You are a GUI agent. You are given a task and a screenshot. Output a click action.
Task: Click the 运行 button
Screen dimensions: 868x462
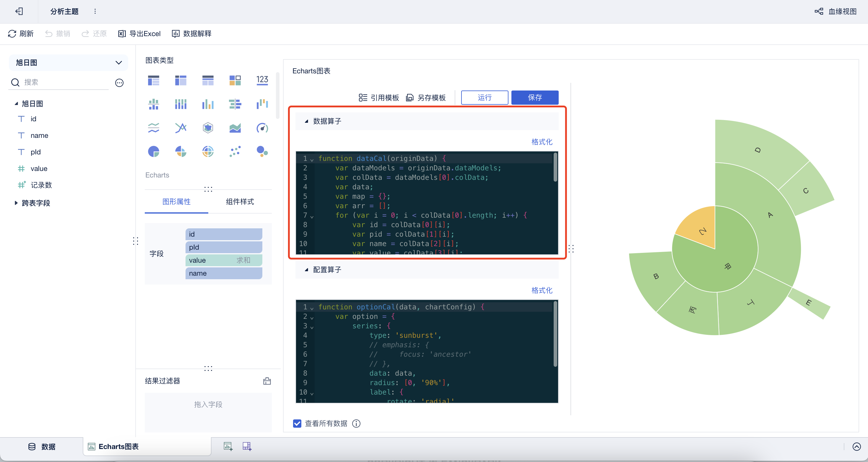[484, 98]
